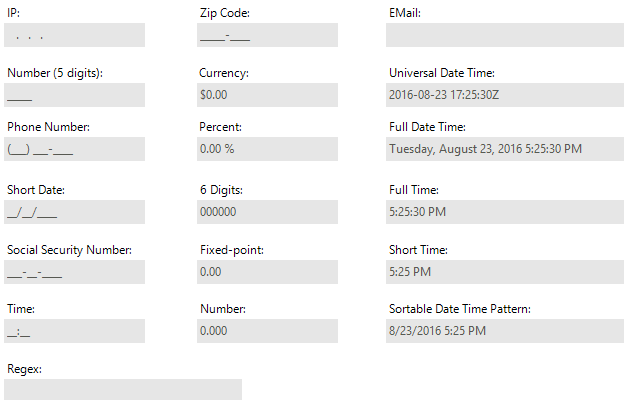Focus the Zip Code input box

tap(267, 35)
